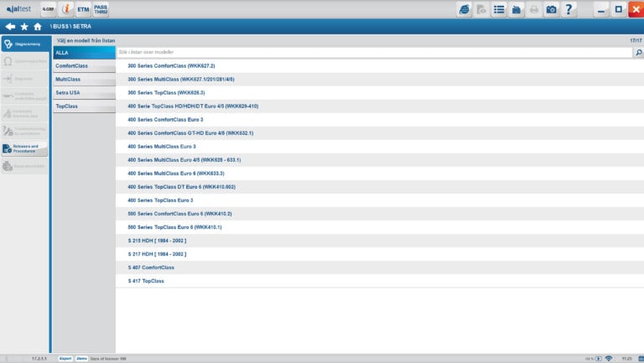Screen dimensions: 644x363
Task: Click the 17.2.1.1 version number in status bar
Action: tap(39, 359)
